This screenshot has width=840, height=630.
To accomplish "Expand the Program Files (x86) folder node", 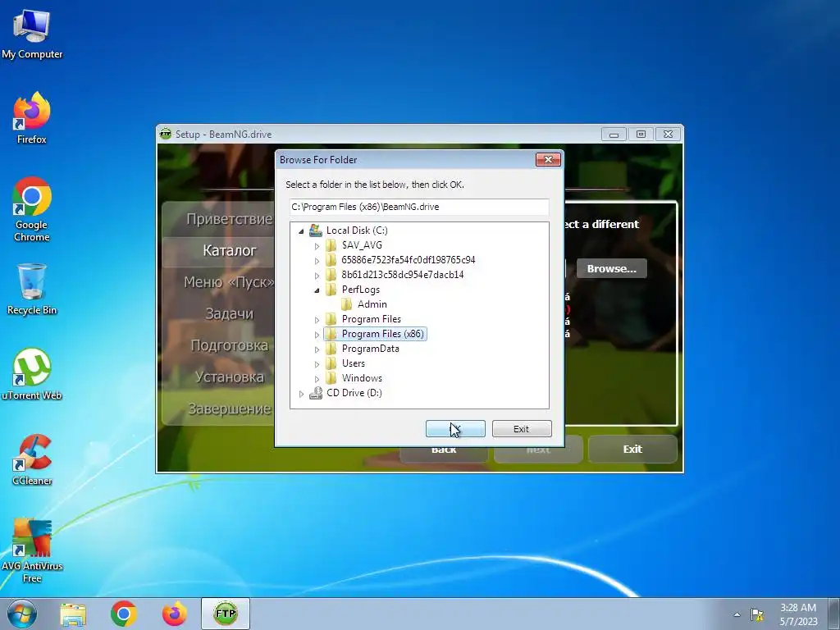I will [x=317, y=335].
